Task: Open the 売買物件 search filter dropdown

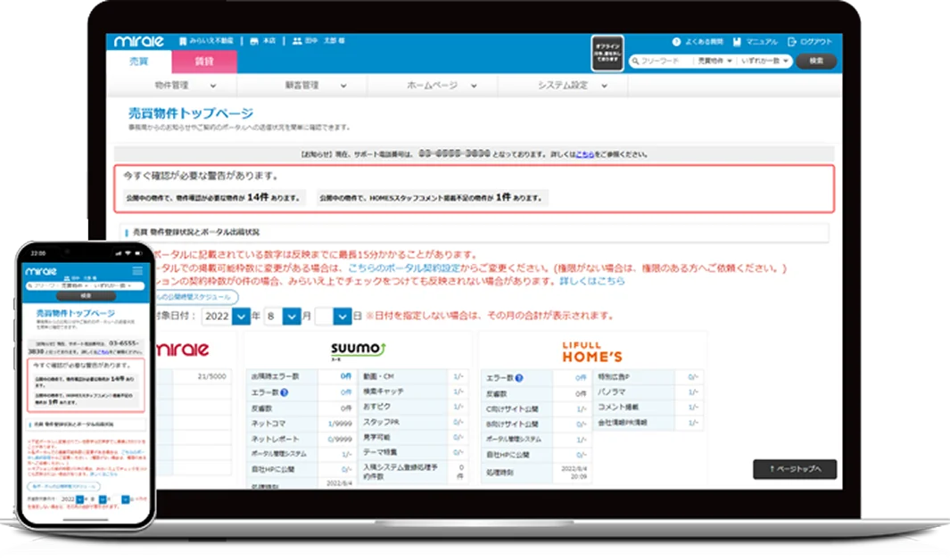Action: pyautogui.click(x=713, y=60)
